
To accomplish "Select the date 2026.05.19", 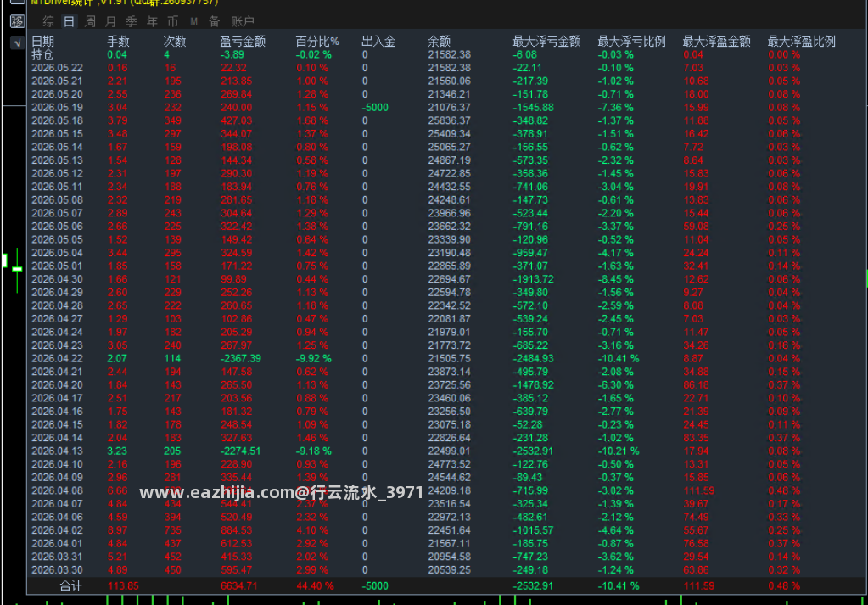I will tap(57, 108).
